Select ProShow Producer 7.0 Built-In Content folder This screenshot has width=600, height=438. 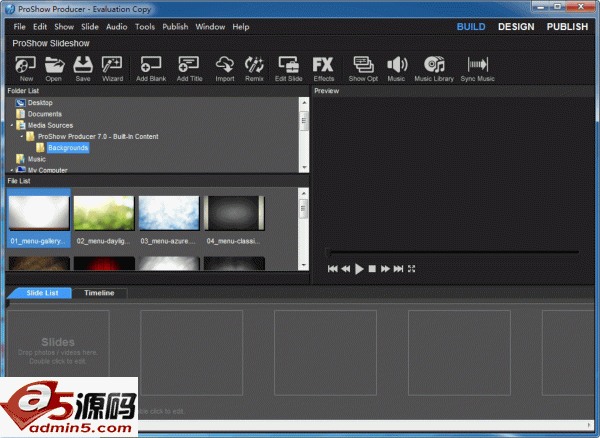(x=98, y=137)
